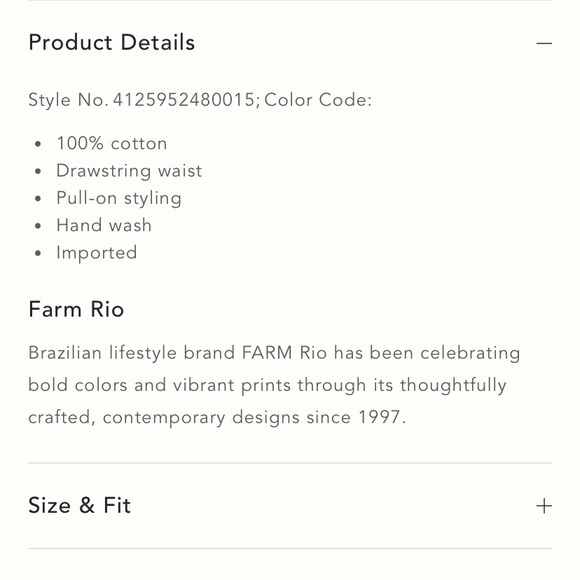Collapse Product Details with the minus icon
Image resolution: width=580 pixels, height=580 pixels.
tap(544, 44)
